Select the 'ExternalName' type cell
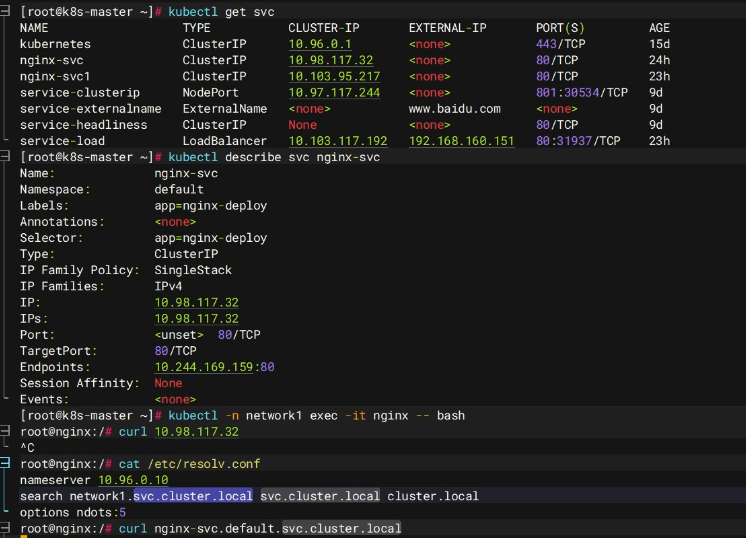The height and width of the screenshot is (538, 746). pyautogui.click(x=225, y=109)
